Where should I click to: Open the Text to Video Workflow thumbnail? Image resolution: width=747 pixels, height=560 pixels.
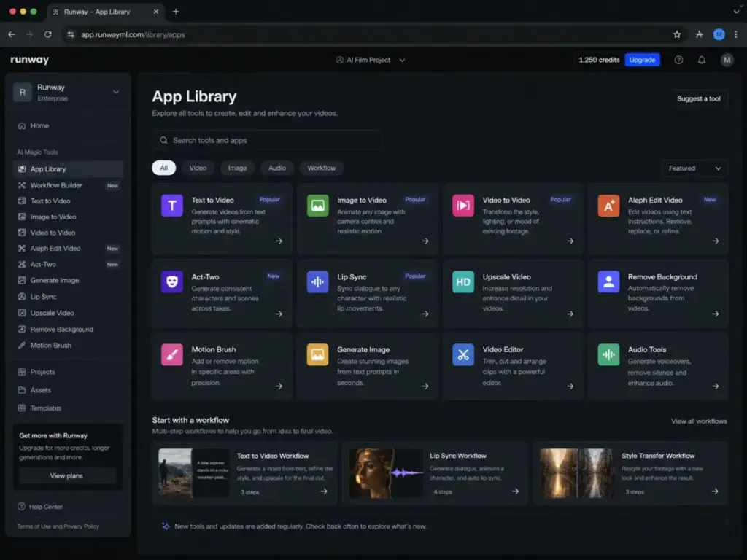coord(194,472)
